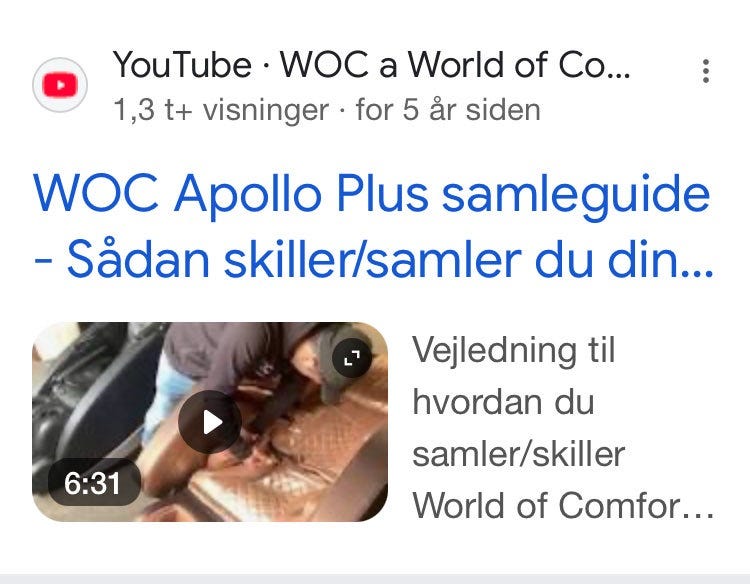Click the 'for 5 år siden' timestamp
The image size is (750, 584).
point(448,110)
